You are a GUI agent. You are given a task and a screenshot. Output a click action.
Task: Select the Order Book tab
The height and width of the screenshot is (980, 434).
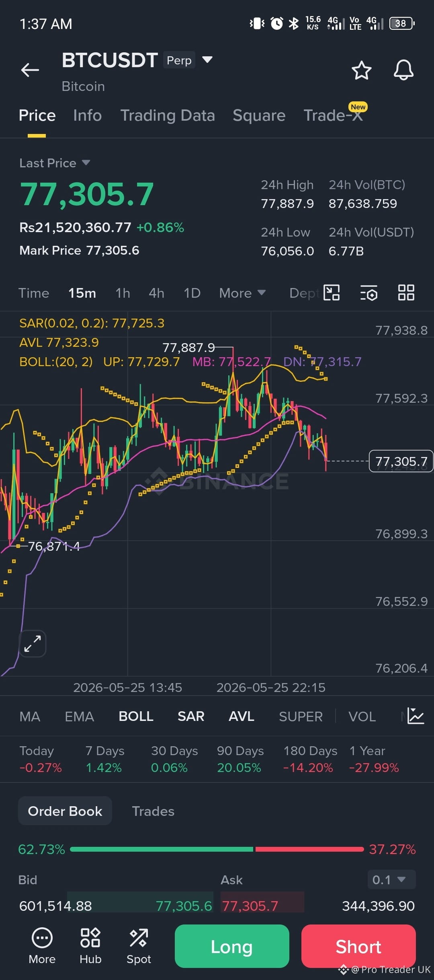pyautogui.click(x=65, y=811)
